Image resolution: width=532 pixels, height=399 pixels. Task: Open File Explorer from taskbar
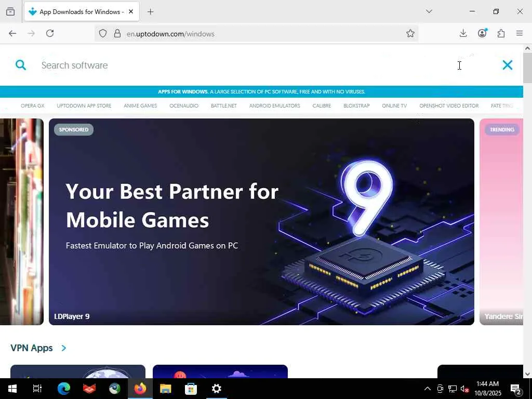click(166, 389)
